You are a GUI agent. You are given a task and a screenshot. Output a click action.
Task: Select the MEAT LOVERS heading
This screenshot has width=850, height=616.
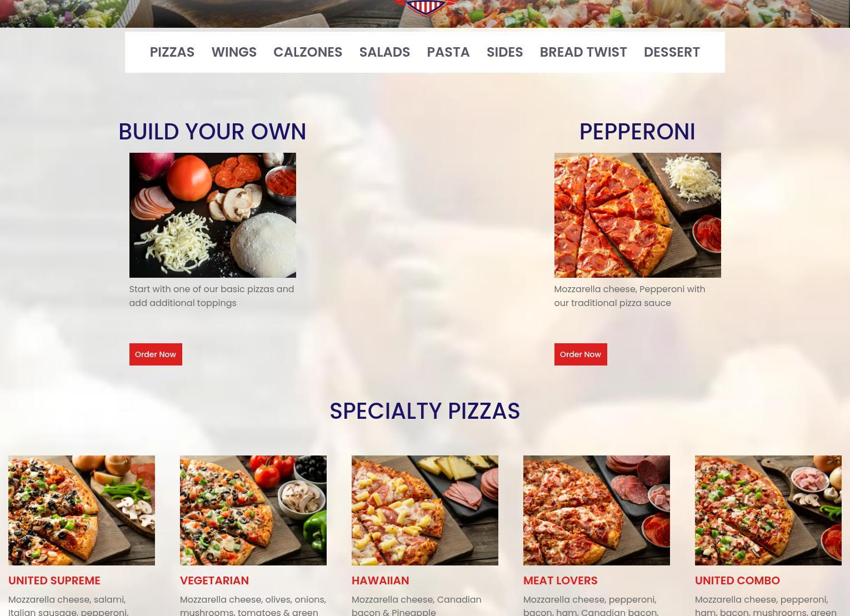click(561, 580)
